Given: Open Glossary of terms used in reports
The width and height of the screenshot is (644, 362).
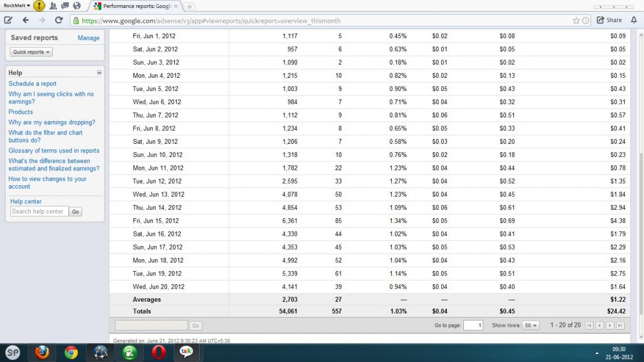Looking at the screenshot, I should click(x=54, y=151).
